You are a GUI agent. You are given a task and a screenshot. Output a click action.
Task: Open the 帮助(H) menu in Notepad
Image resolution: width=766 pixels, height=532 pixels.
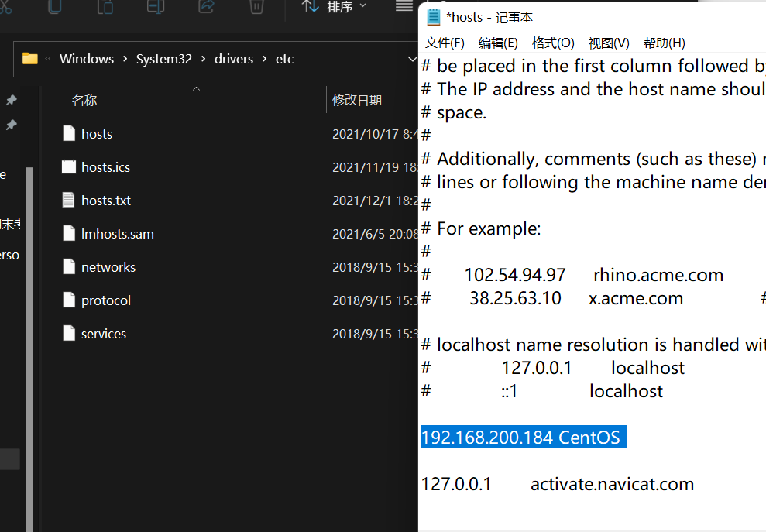(x=664, y=43)
